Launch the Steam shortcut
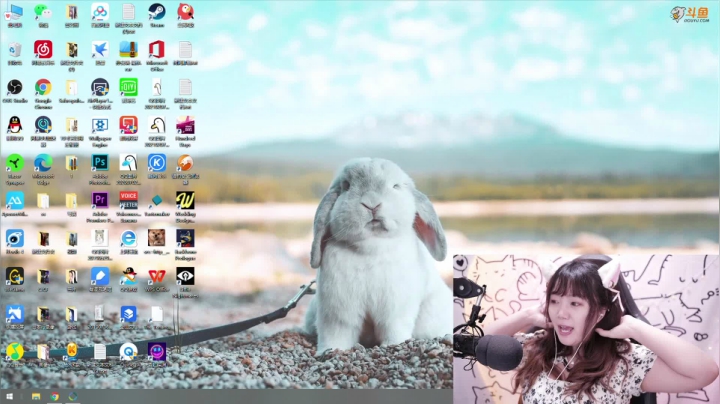 [x=157, y=12]
